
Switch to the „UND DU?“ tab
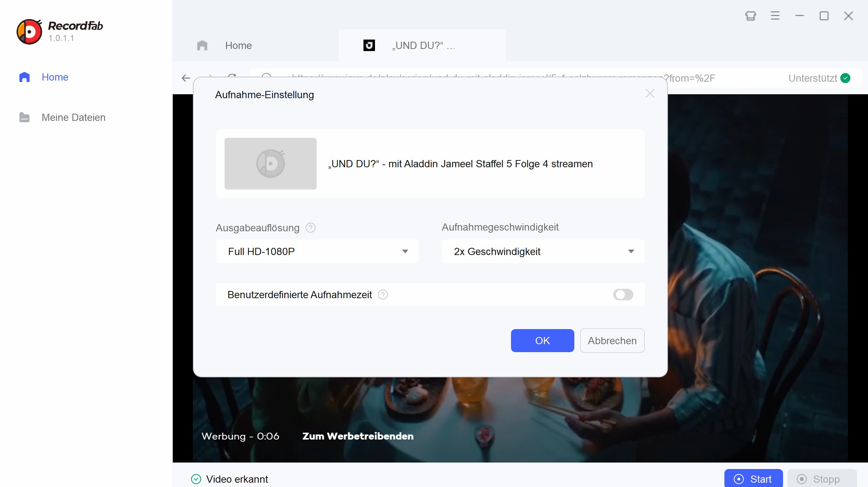coord(422,45)
